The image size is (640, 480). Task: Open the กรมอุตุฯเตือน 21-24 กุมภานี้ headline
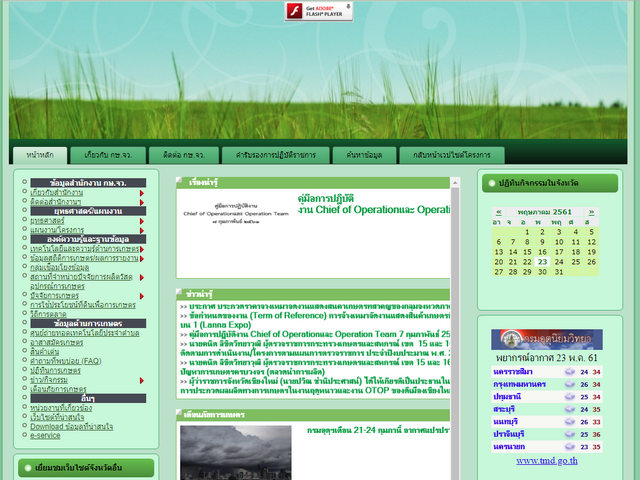(378, 431)
